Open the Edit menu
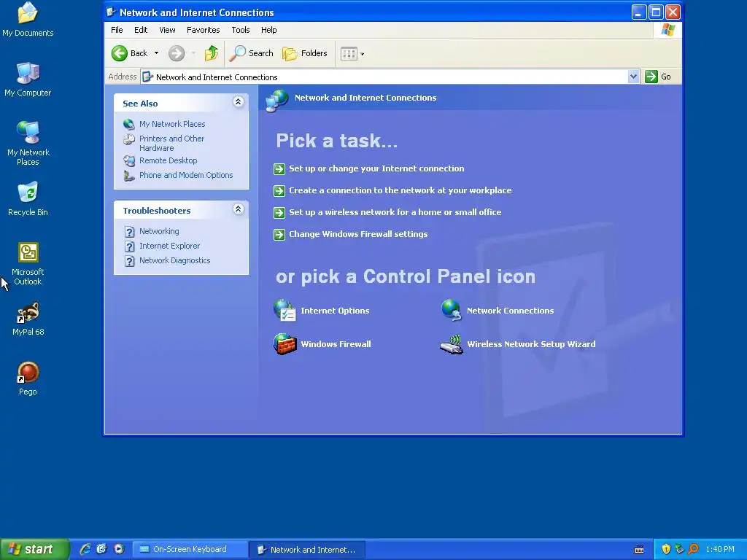Screen dimensions: 747x560 pyautogui.click(x=141, y=30)
